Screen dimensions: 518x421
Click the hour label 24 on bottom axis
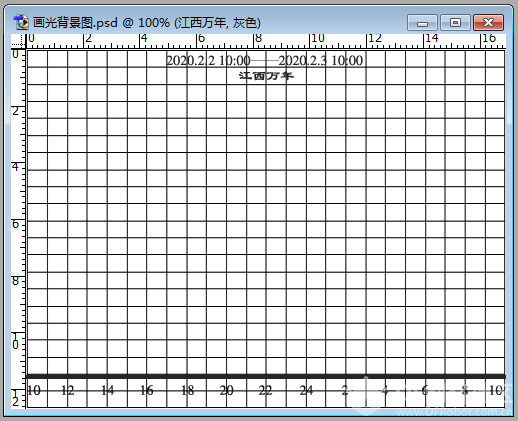tap(306, 390)
